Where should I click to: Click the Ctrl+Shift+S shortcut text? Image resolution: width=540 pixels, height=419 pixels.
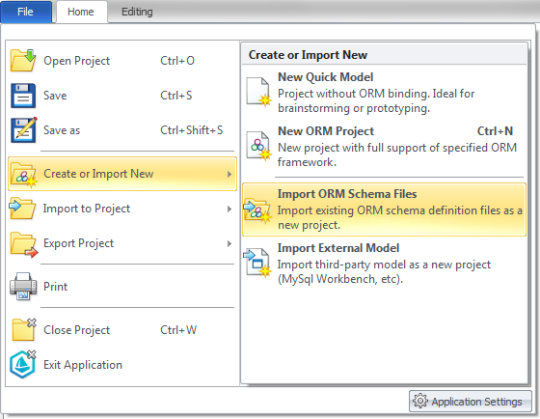point(191,130)
